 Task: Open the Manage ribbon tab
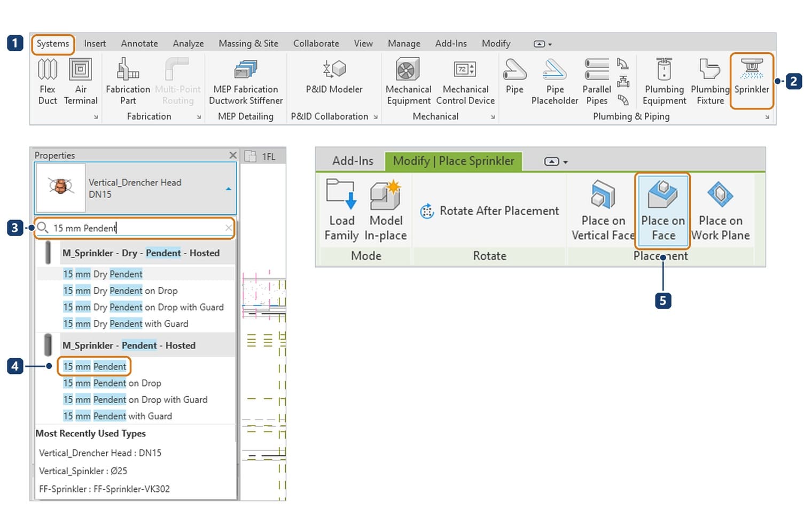click(x=404, y=44)
